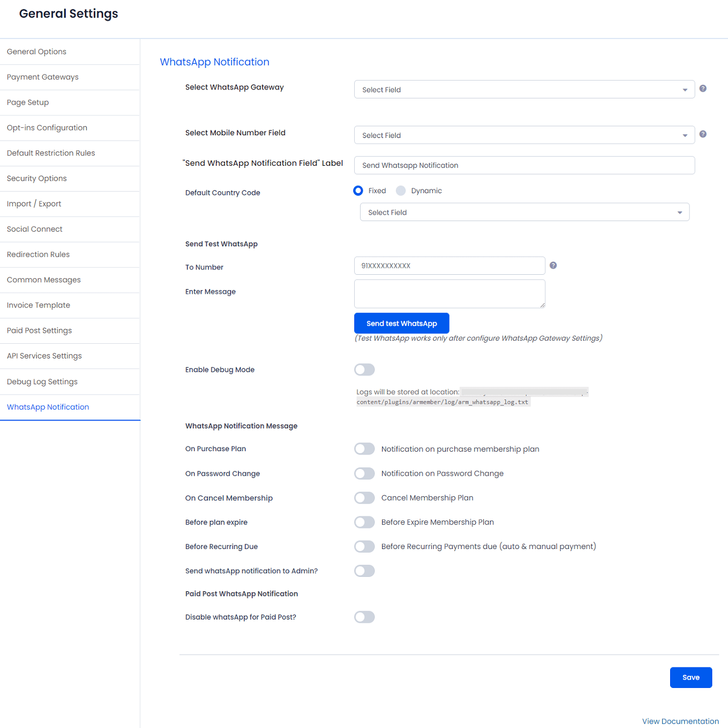Open Security Options tab
This screenshot has width=728, height=728.
pyautogui.click(x=70, y=178)
